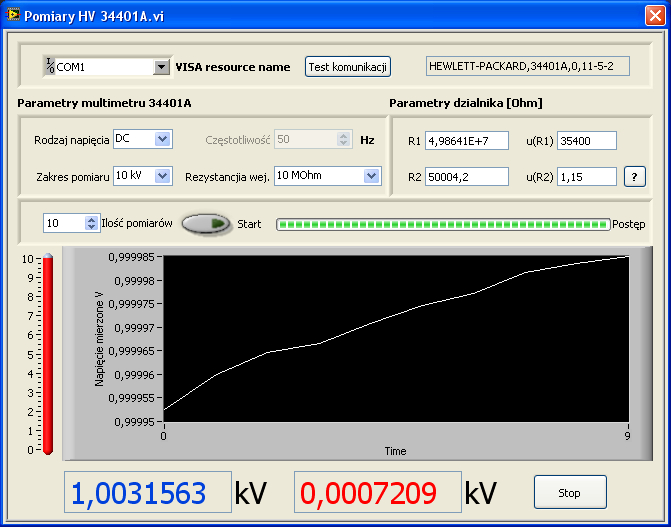Click the LabVIEW icon in title bar
Image resolution: width=671 pixels, height=527 pixels.
click(13, 15)
